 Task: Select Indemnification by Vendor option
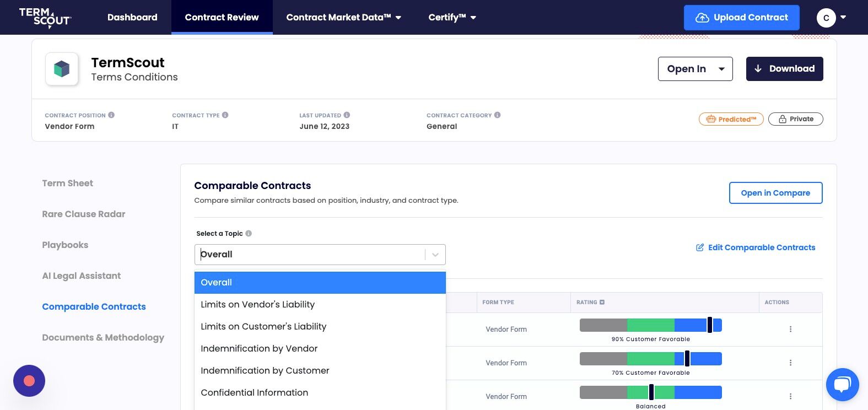pos(320,349)
